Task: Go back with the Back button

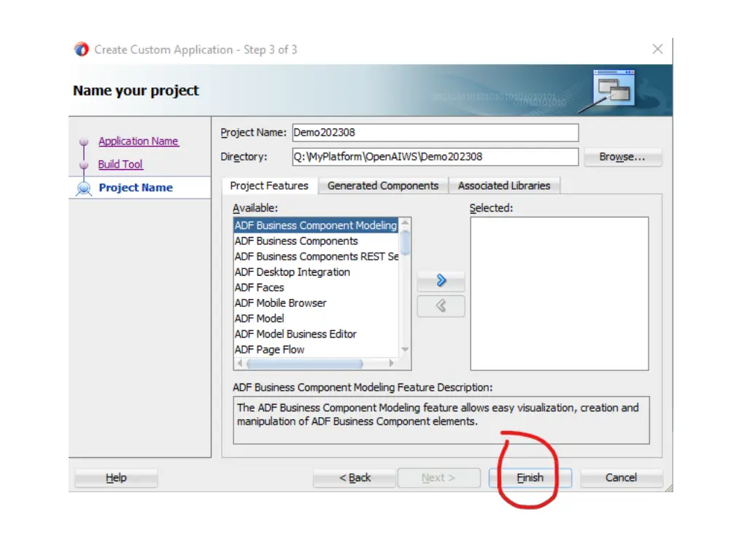Action: (x=355, y=478)
